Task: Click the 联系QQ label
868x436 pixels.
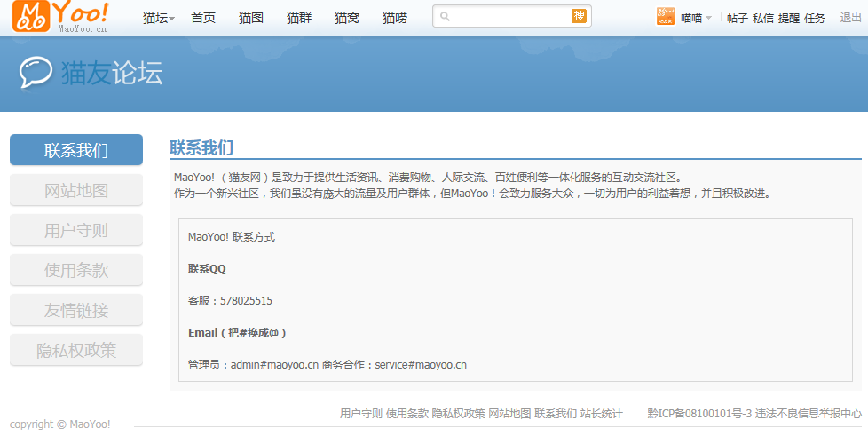Action: coord(207,269)
